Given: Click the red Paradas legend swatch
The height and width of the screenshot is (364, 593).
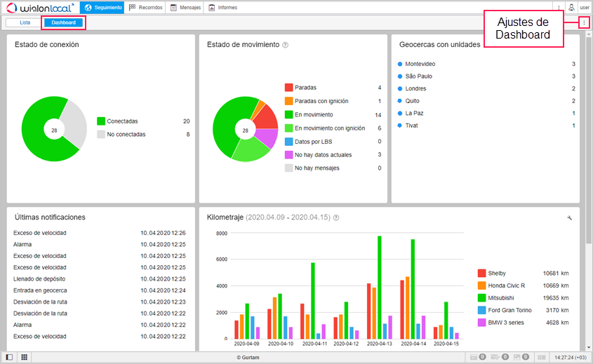Looking at the screenshot, I should click(288, 88).
